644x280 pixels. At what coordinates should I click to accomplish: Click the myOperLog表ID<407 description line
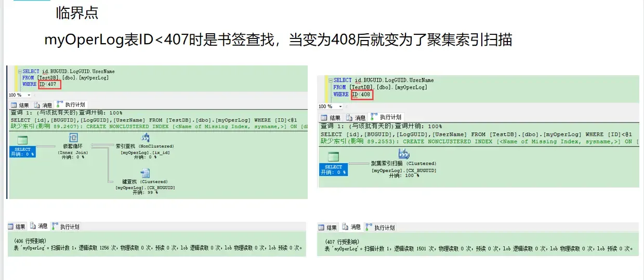[x=279, y=39]
